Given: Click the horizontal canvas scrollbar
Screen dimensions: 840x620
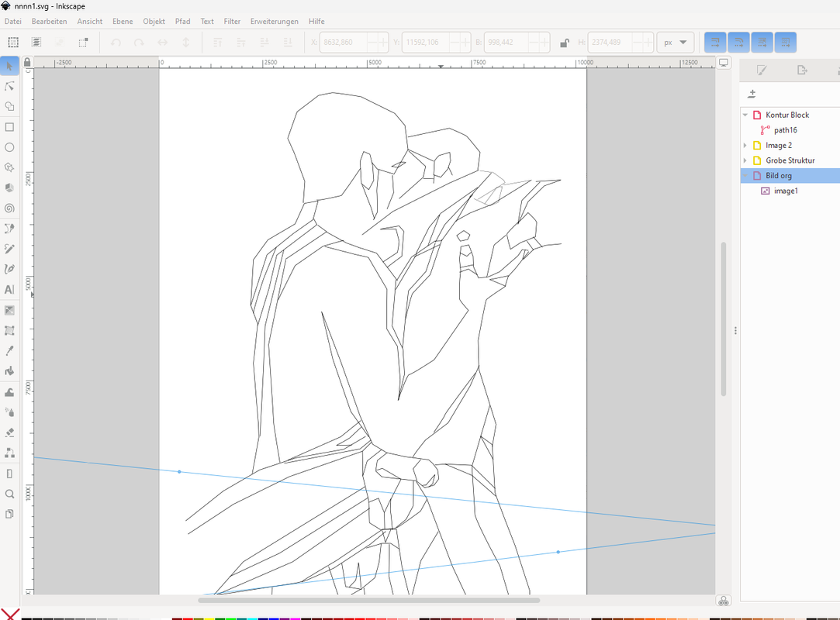Looking at the screenshot, I should coord(368,600).
